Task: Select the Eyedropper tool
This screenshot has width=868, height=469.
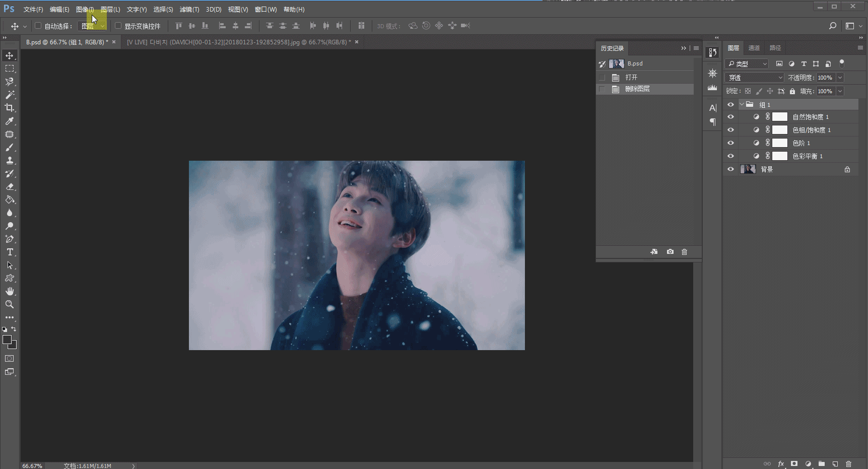Action: tap(10, 121)
